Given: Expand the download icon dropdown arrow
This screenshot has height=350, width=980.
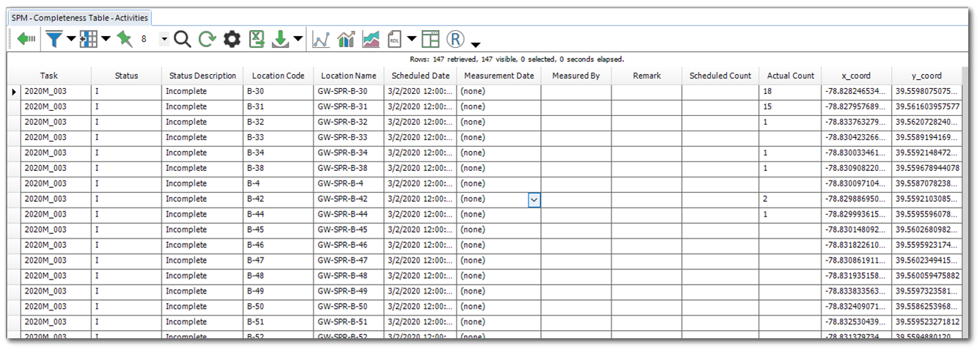Looking at the screenshot, I should pyautogui.click(x=298, y=40).
